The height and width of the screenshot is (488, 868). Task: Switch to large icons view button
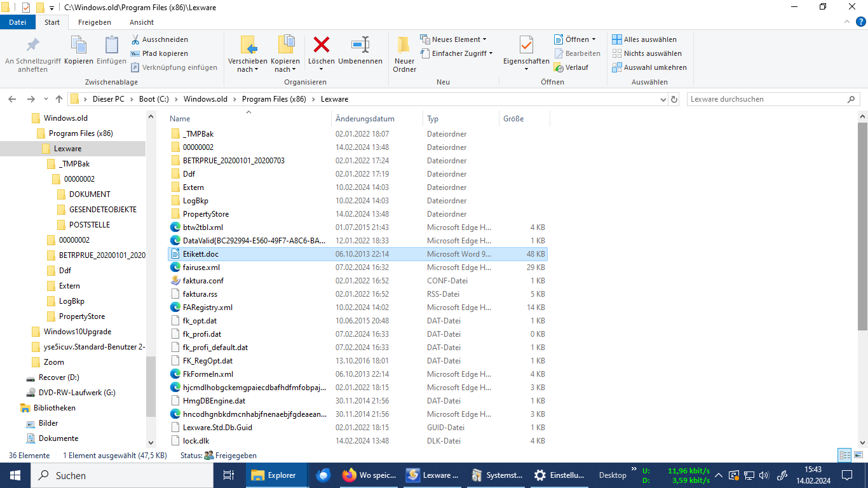click(858, 455)
